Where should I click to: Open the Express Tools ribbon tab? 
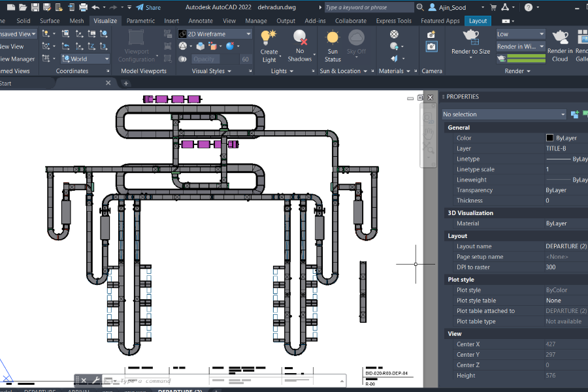point(394,21)
